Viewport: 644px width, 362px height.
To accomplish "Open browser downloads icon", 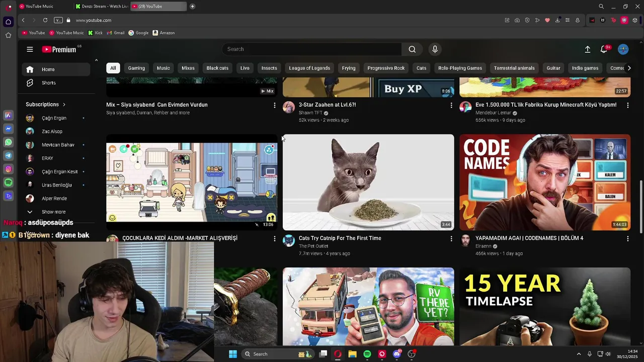I will click(557, 20).
